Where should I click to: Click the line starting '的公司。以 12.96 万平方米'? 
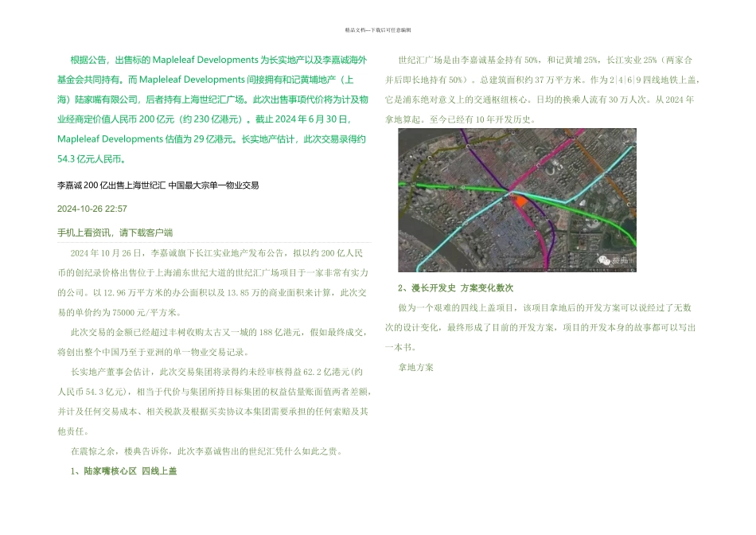(212, 293)
